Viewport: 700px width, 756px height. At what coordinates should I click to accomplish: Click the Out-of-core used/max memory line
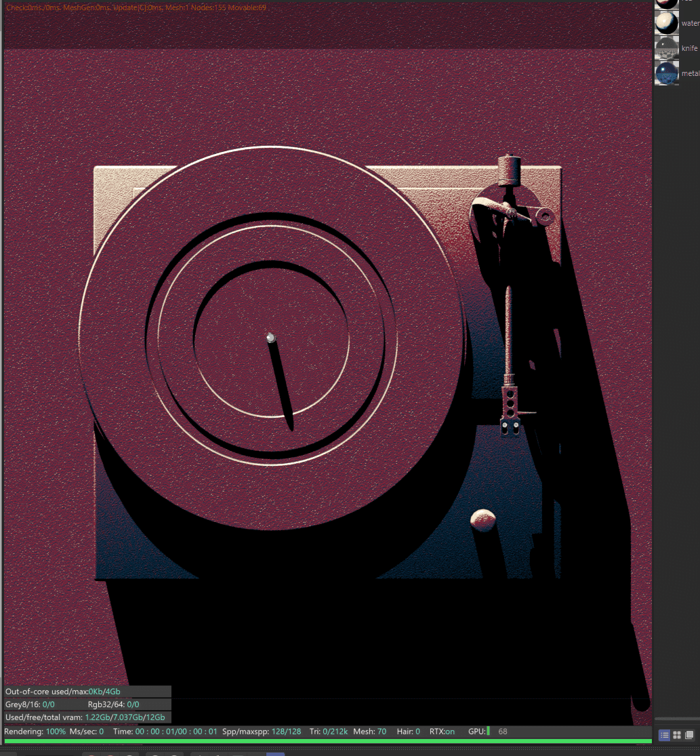pos(62,692)
